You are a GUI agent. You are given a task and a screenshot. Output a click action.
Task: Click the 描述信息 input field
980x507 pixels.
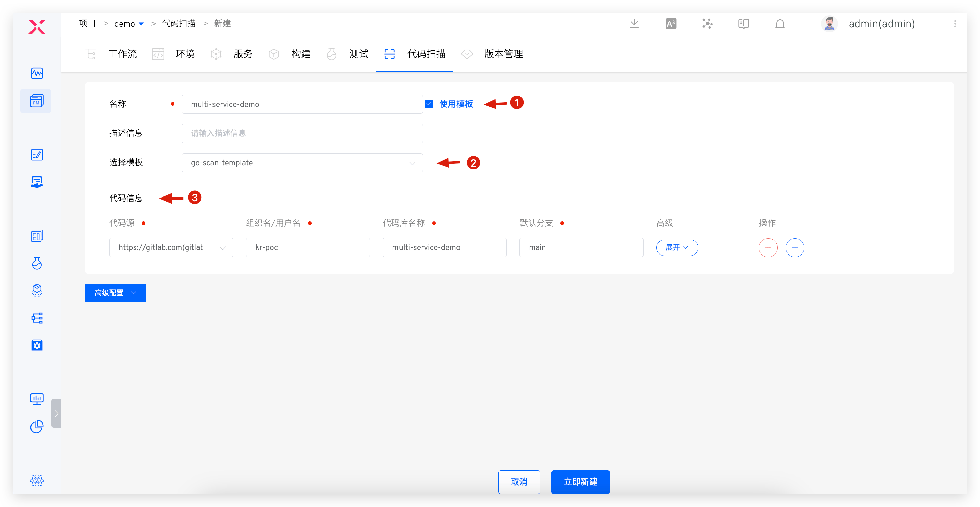coord(302,133)
